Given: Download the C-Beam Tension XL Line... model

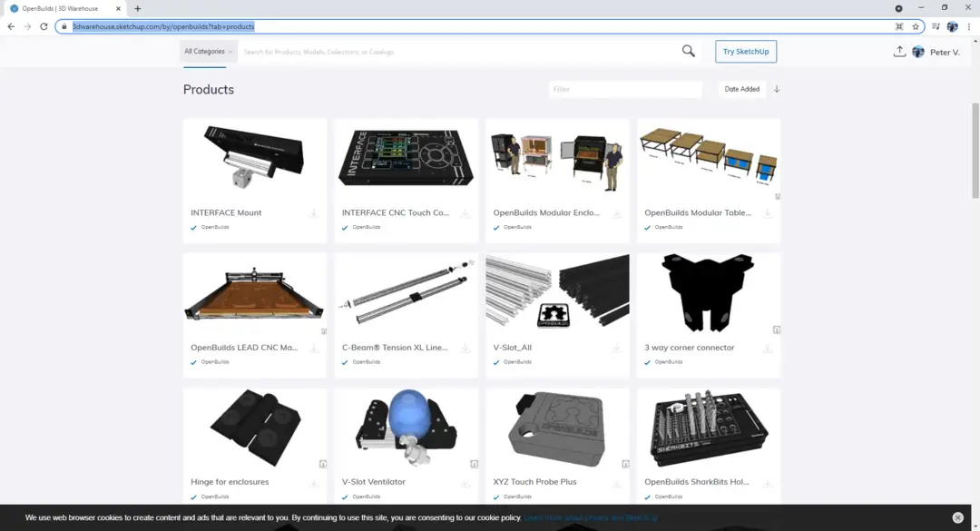Looking at the screenshot, I should (x=465, y=348).
